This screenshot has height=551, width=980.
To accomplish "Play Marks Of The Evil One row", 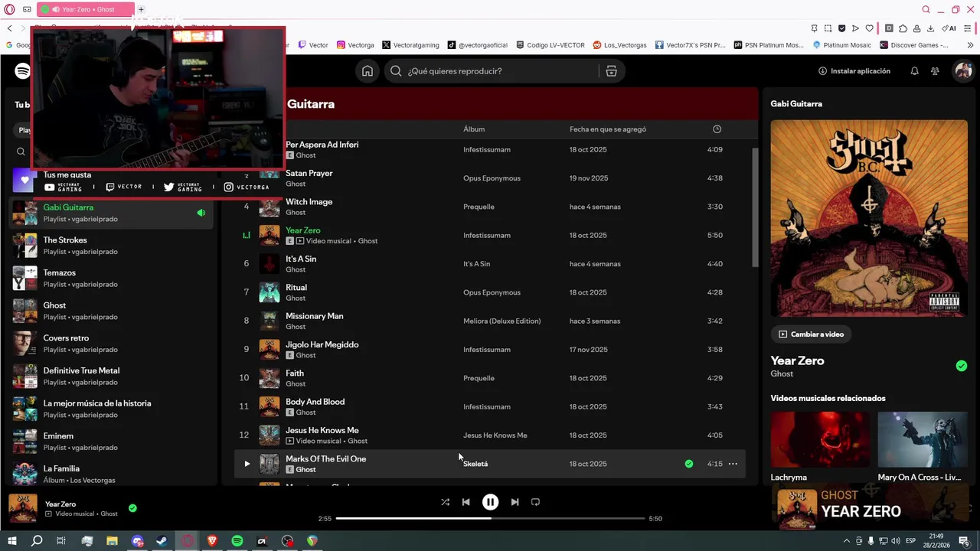I will pos(247,464).
